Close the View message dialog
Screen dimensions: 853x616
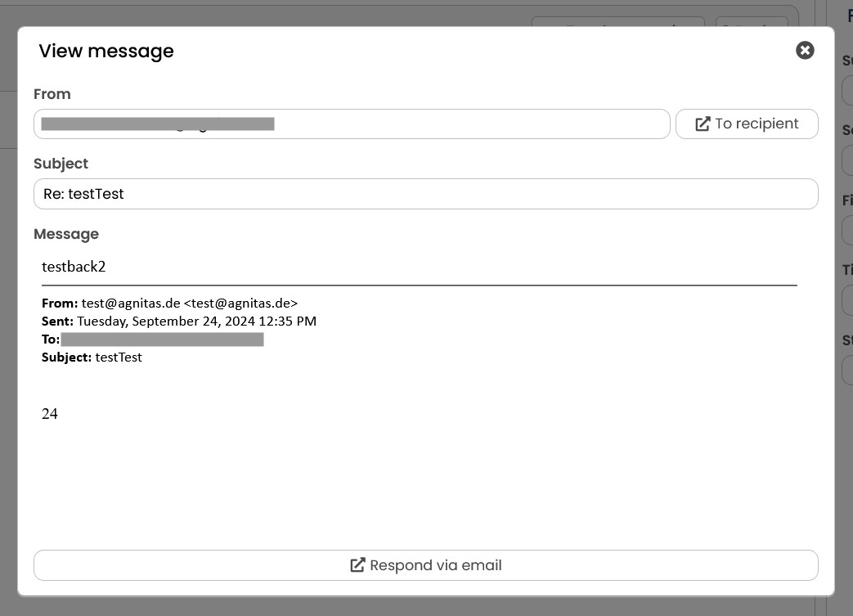pyautogui.click(x=805, y=51)
